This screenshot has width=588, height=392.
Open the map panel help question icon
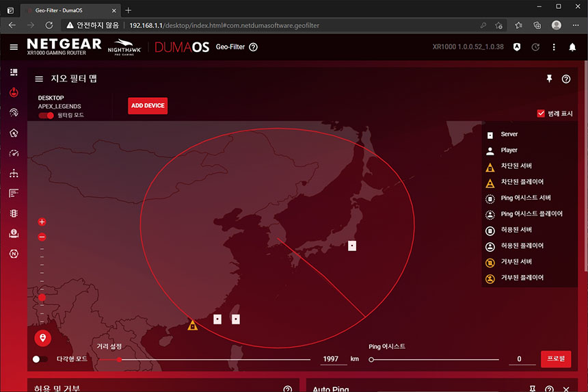[x=566, y=79]
